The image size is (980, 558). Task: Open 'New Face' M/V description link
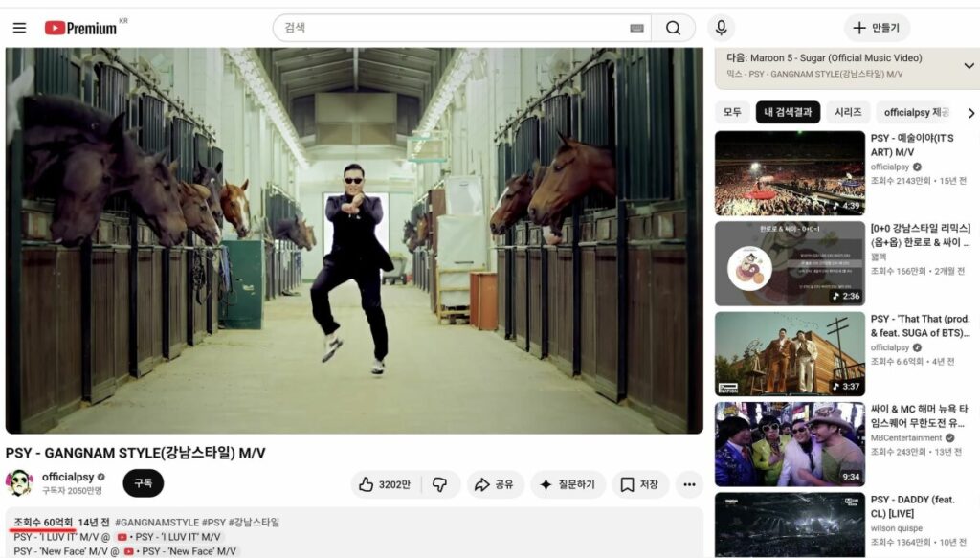click(180, 551)
